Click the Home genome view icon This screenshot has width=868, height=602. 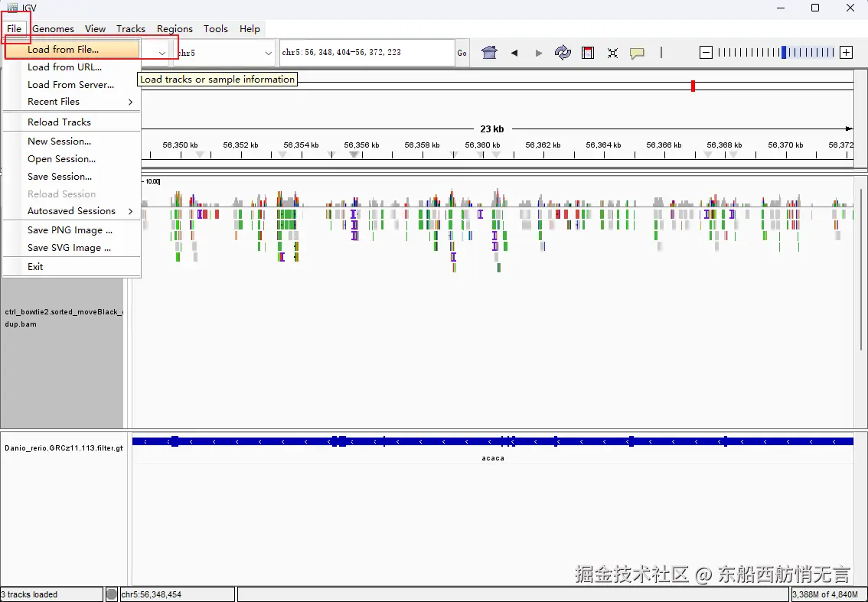click(489, 53)
